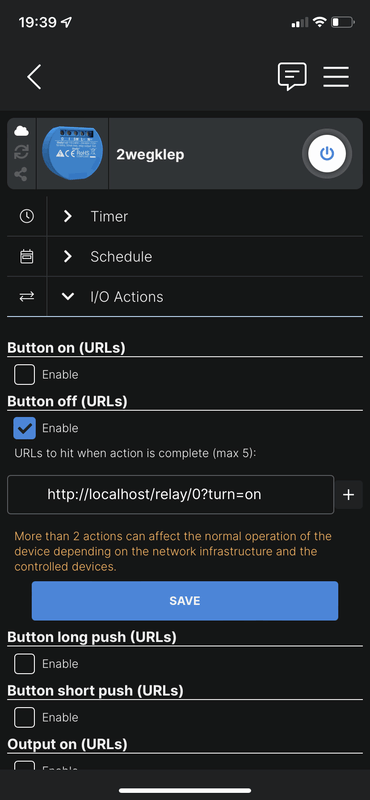Tap the cloud status icon
370x800 pixels.
21,131
